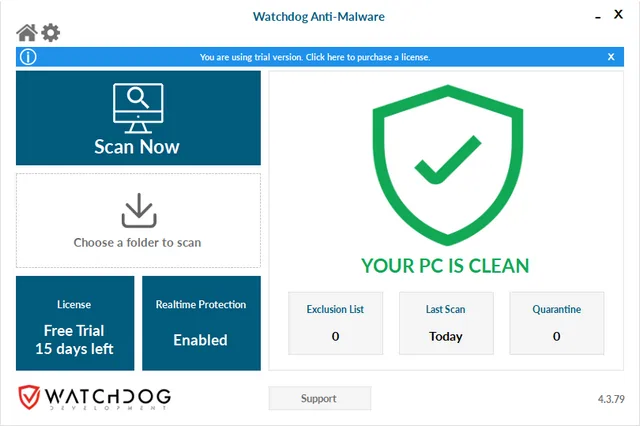
Task: Click the monitor magnifier scan icon
Action: [138, 108]
